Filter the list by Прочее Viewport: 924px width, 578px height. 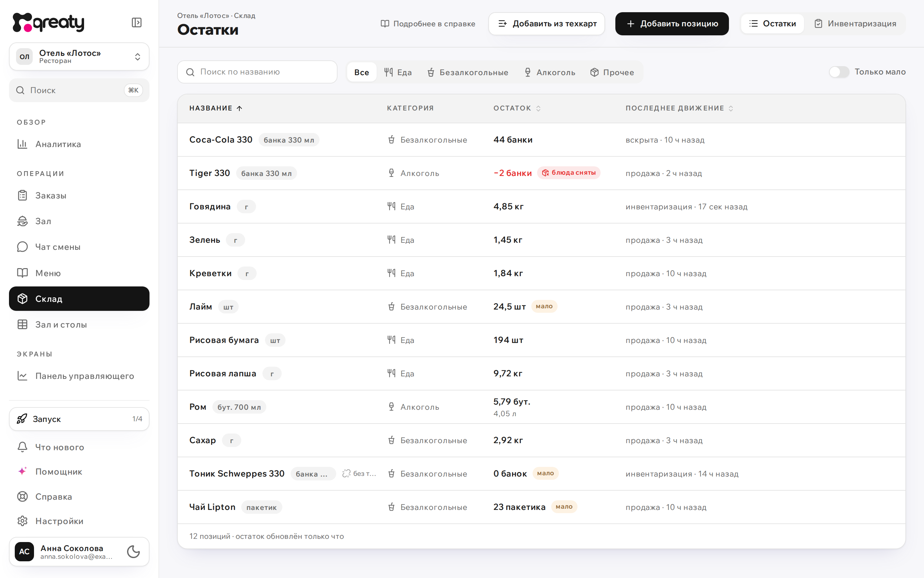click(x=612, y=72)
